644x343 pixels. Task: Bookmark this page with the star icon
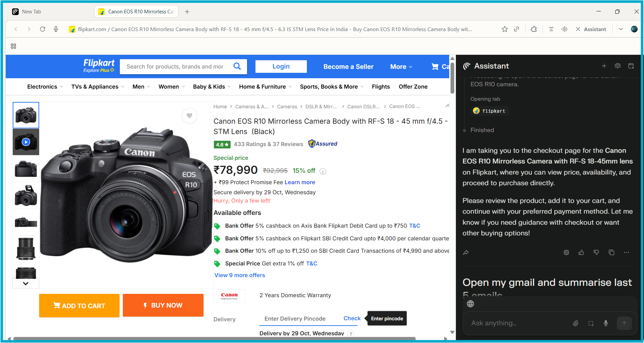tap(504, 29)
